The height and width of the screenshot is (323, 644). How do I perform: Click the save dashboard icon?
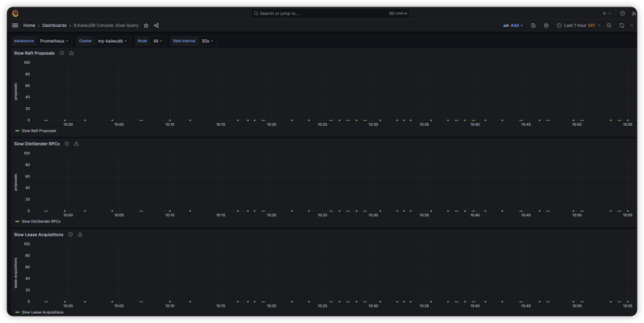pyautogui.click(x=533, y=26)
